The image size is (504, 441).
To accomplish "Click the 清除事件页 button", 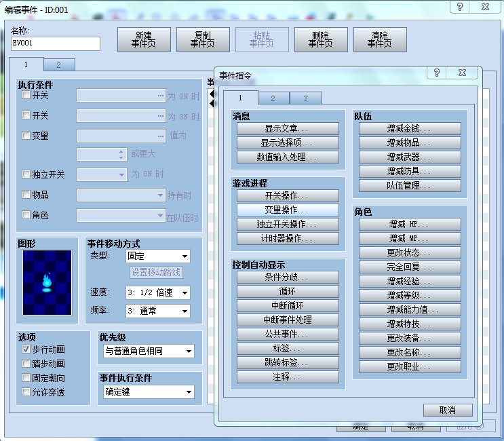I will click(x=380, y=39).
